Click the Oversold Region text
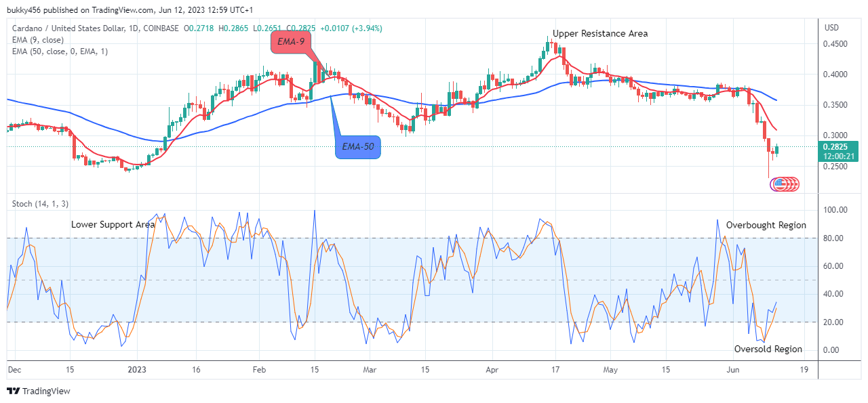Viewport: 868px width, 403px height. (x=768, y=349)
